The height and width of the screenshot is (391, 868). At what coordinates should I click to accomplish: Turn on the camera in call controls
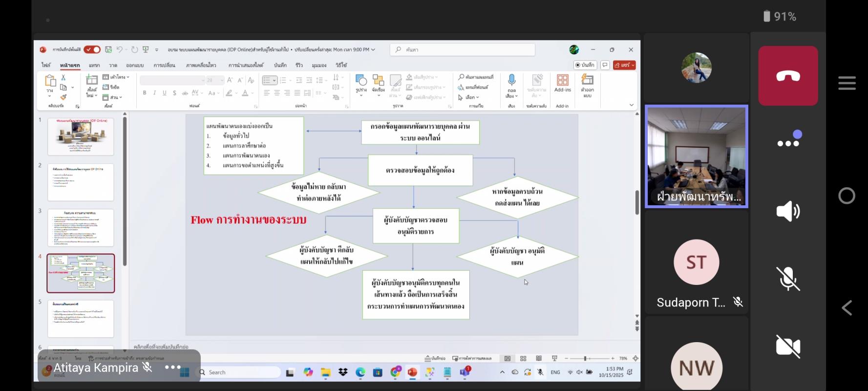point(787,347)
